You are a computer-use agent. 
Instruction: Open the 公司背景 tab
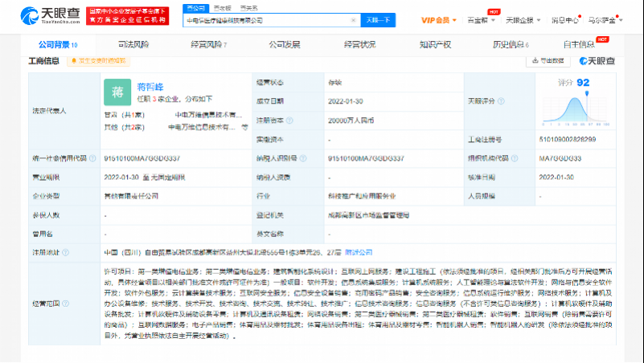pyautogui.click(x=58, y=45)
